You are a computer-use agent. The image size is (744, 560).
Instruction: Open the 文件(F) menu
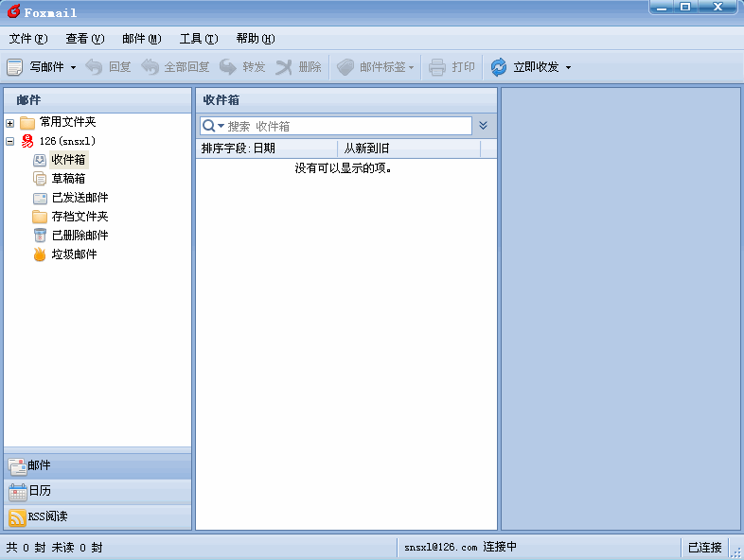click(x=28, y=39)
